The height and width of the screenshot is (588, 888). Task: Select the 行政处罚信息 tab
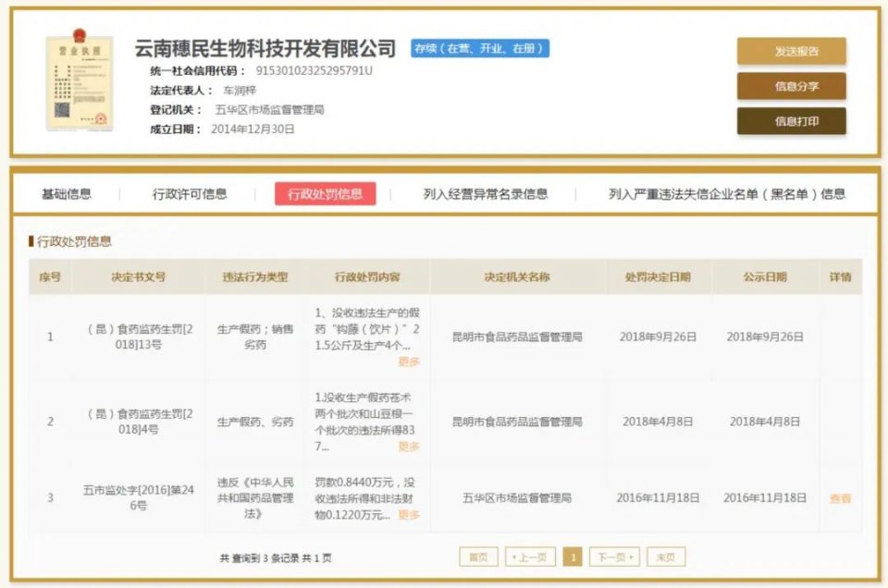pyautogui.click(x=325, y=194)
